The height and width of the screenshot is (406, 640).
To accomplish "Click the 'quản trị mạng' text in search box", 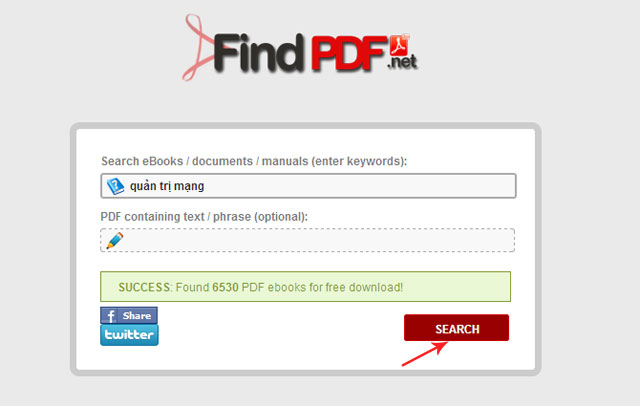I will [x=167, y=186].
